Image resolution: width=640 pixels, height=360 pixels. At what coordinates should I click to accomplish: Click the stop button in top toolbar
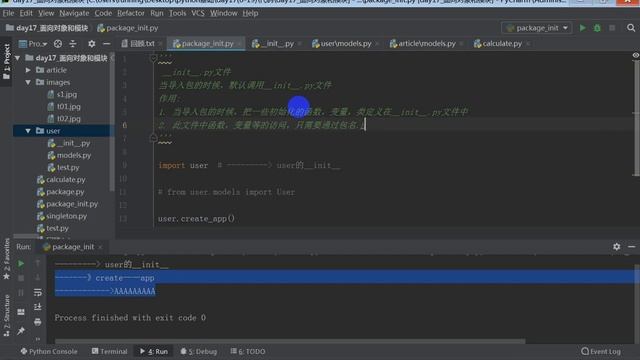pyautogui.click(x=612, y=28)
